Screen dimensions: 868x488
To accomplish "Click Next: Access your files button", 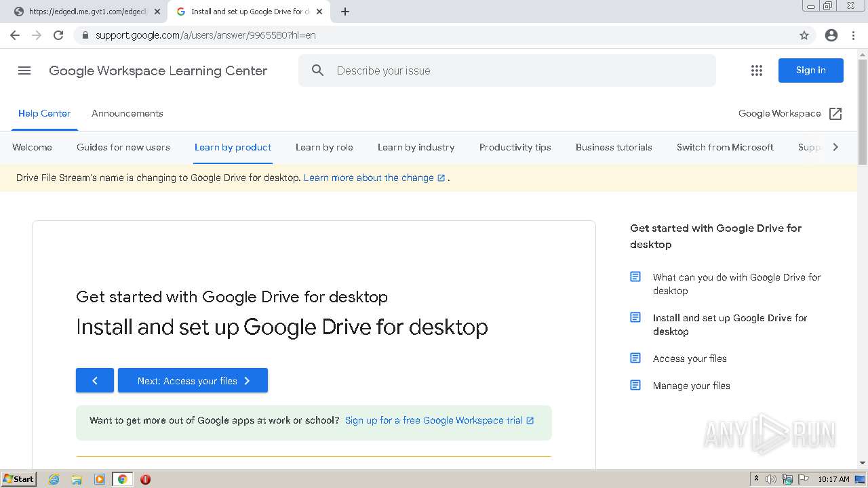I will pyautogui.click(x=193, y=380).
